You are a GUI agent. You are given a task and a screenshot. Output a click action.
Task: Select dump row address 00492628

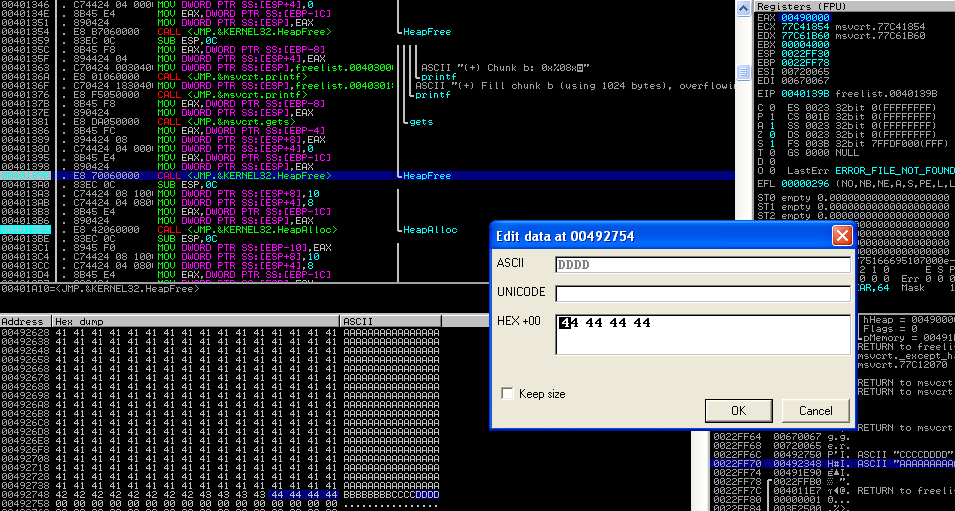(26, 333)
